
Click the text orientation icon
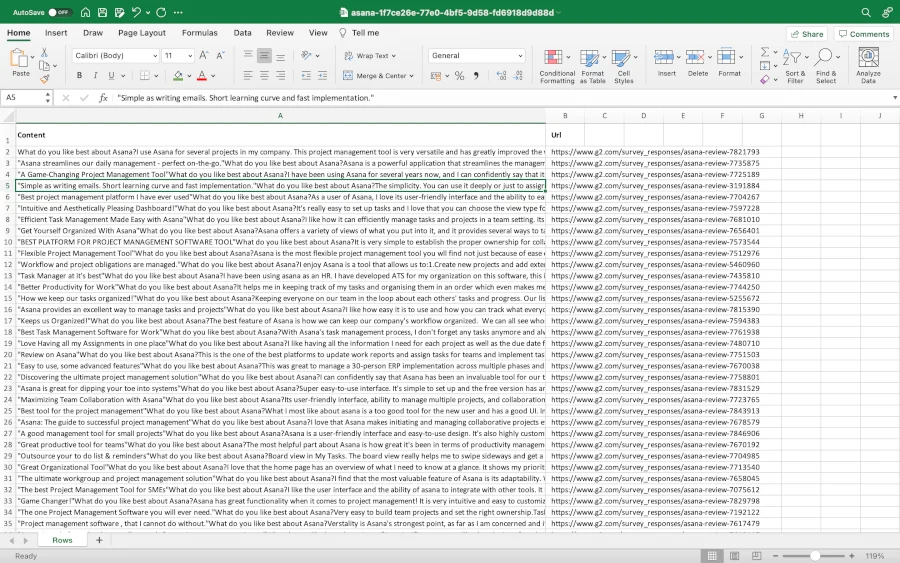(x=307, y=55)
